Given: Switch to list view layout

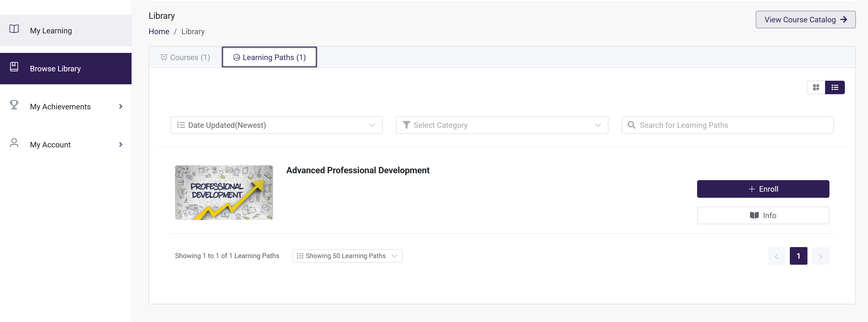Looking at the screenshot, I should [x=835, y=88].
